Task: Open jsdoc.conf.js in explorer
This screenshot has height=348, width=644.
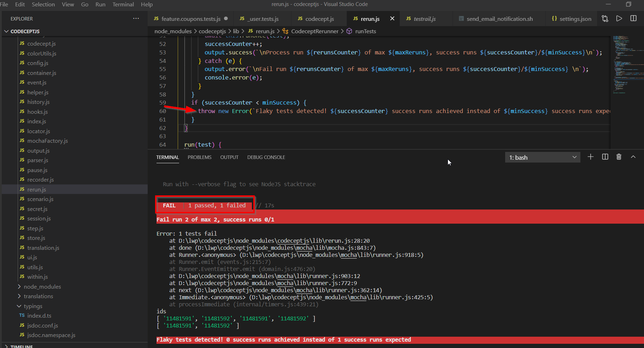Action: [x=42, y=325]
